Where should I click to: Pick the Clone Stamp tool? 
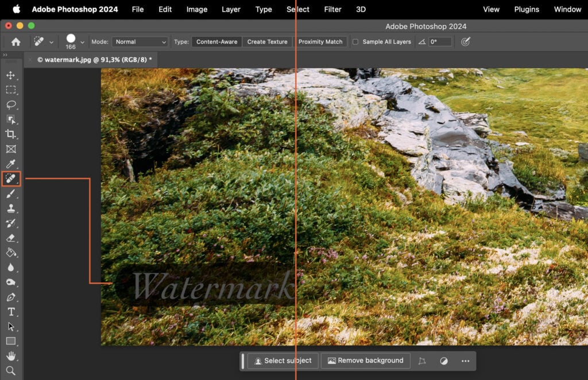tap(11, 208)
